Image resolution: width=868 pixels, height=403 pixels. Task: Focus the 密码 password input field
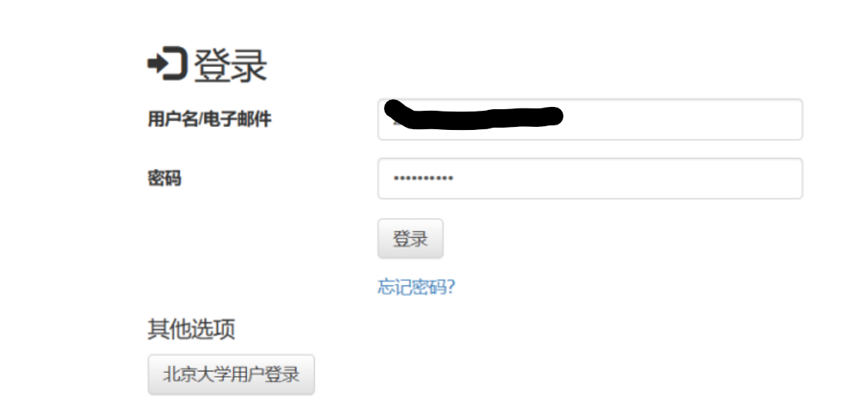coord(590,178)
